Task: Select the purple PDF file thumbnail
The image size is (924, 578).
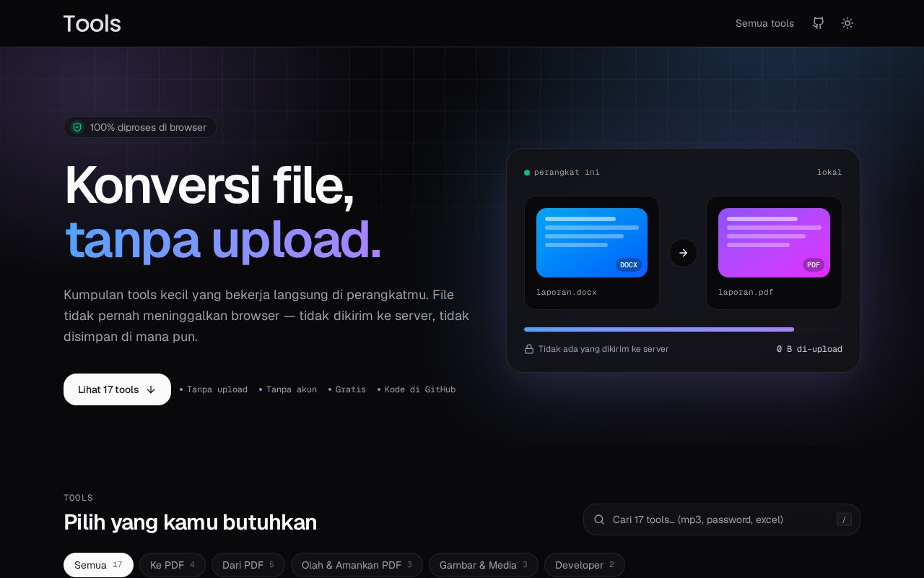Action: [x=774, y=243]
